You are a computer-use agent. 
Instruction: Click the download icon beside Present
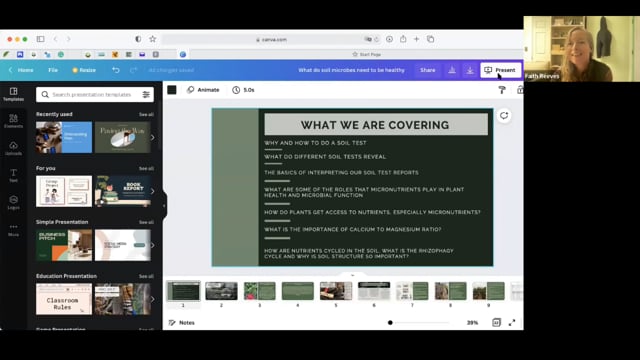click(470, 70)
